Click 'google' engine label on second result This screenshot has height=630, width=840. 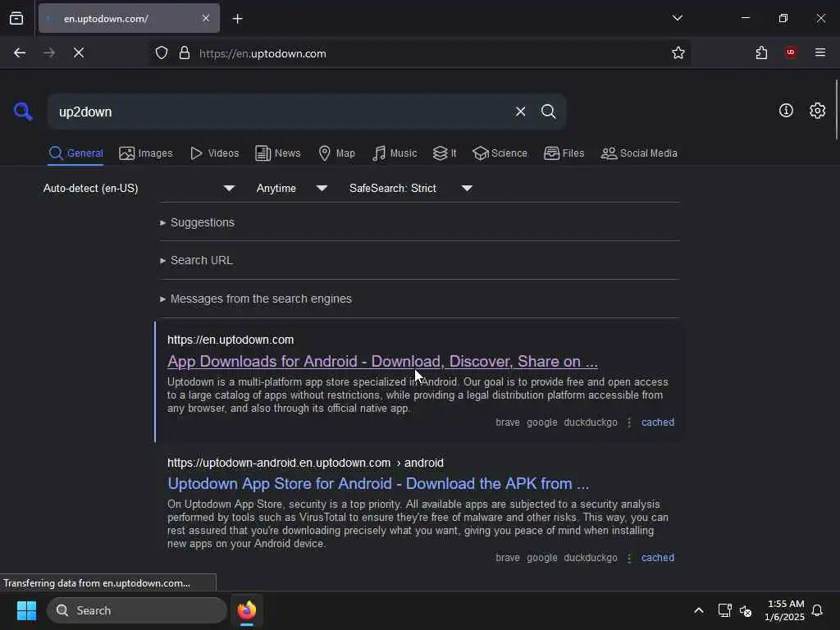pos(541,558)
